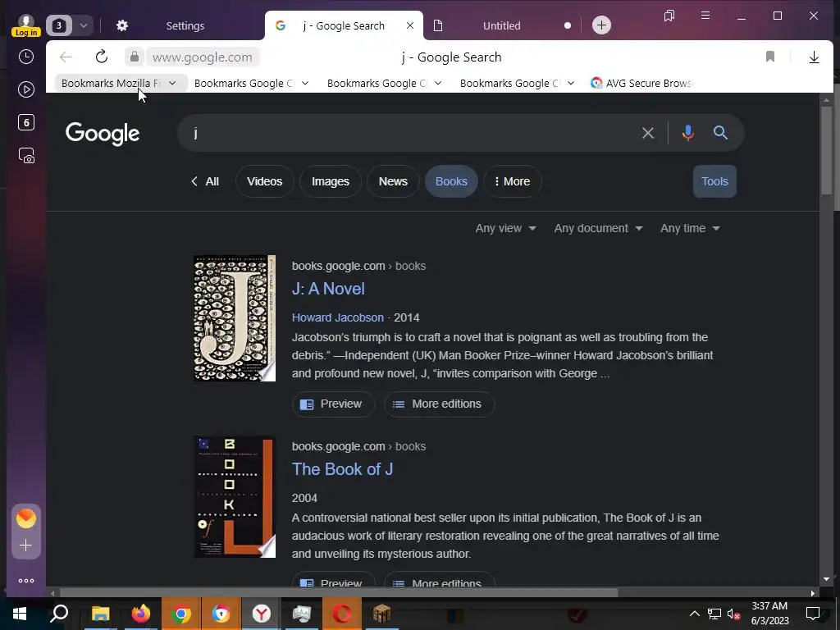Open Opera from the taskbar

click(x=342, y=614)
